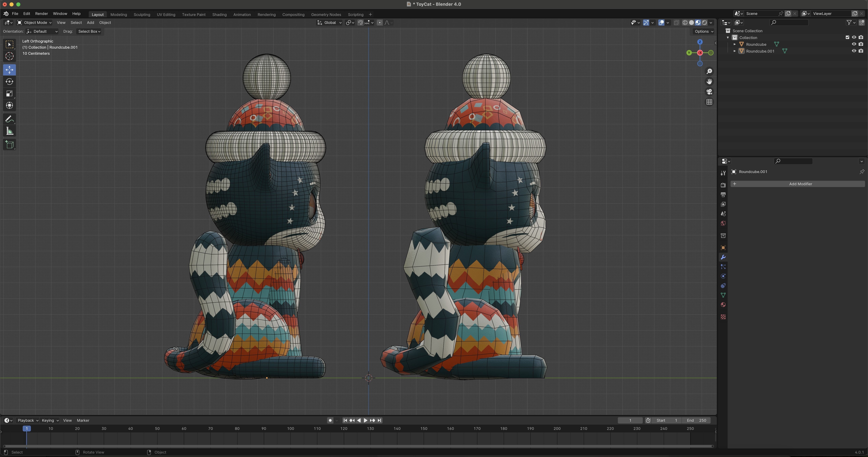This screenshot has height=457, width=868.
Task: Select the Select Box tool
Action: pos(9,44)
